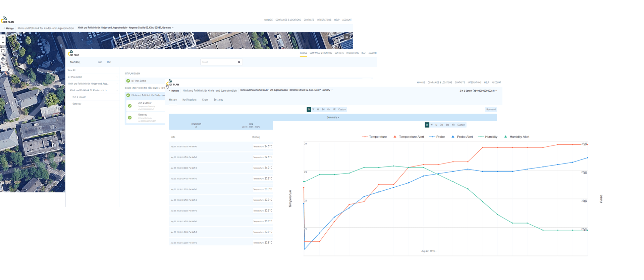
Task: Click green check beside 2 in 1 Sensor card
Action: (x=130, y=106)
